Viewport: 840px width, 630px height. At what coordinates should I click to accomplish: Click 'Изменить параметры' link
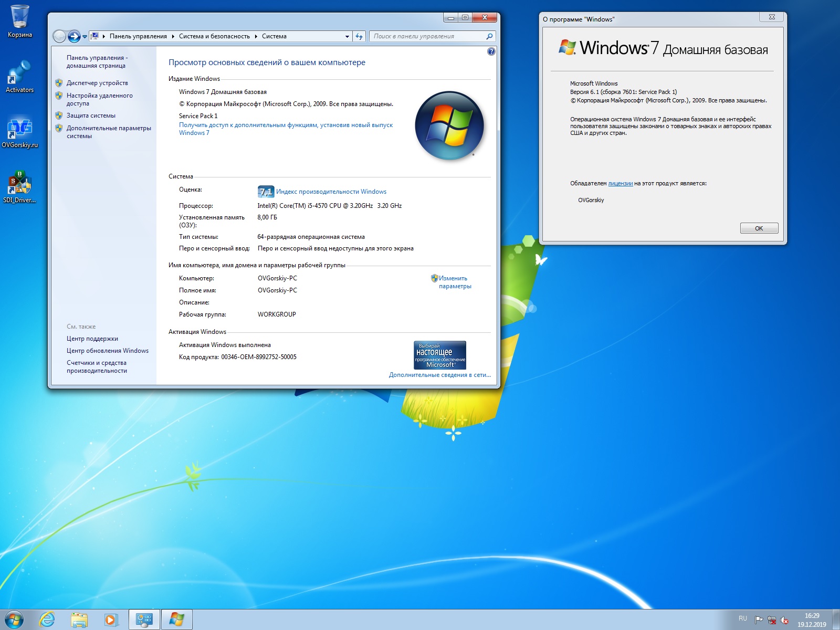point(455,282)
